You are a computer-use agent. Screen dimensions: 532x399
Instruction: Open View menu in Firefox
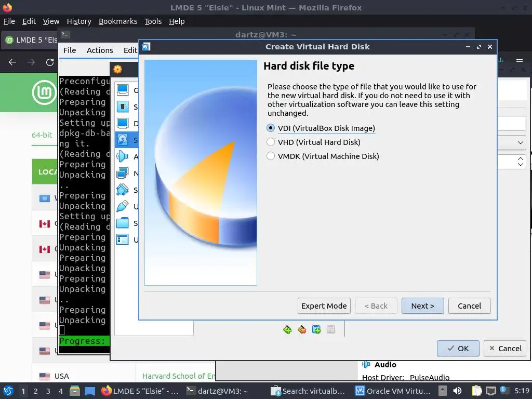(x=51, y=21)
